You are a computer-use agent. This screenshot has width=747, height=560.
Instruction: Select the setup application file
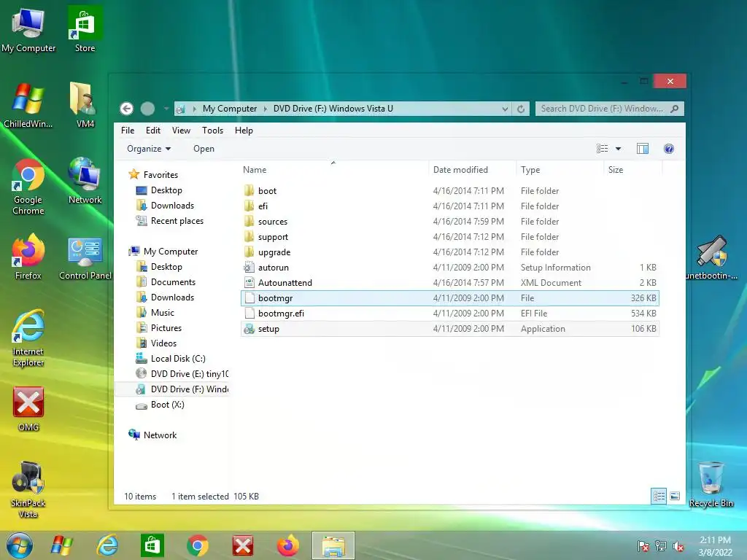[x=449, y=329]
